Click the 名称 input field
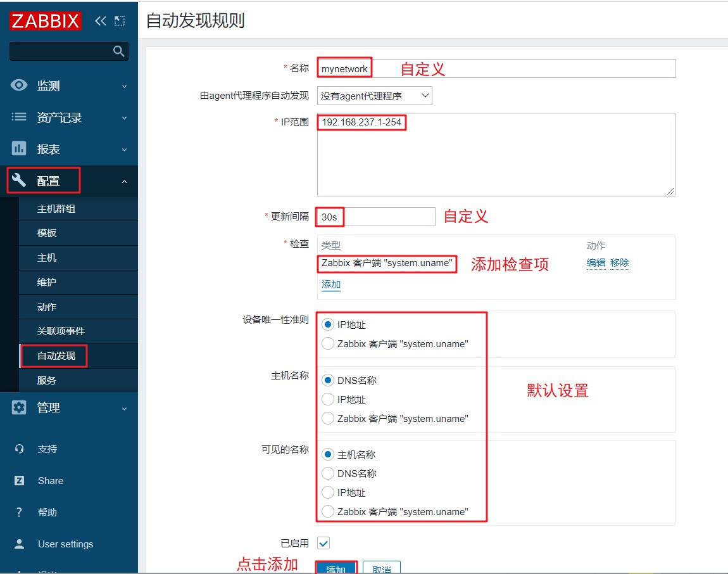This screenshot has height=574, width=728. click(496, 68)
